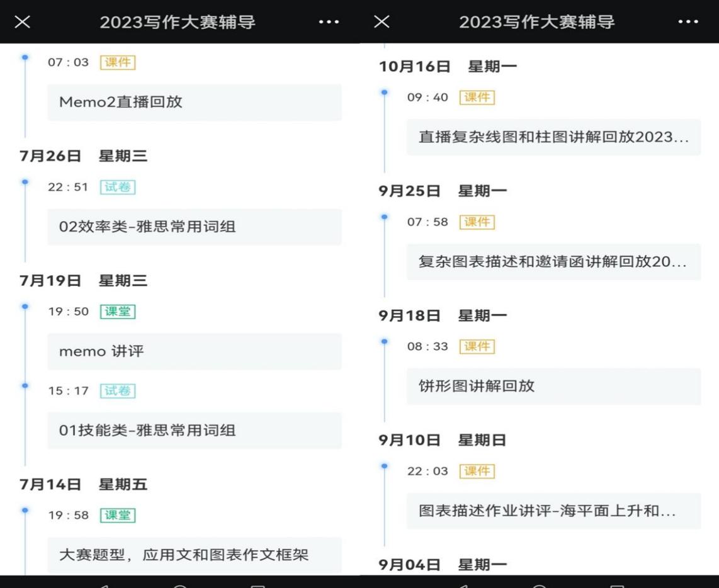Viewport: 719px width, 588px height.
Task: Open 02效率类-雅思常用词组 test paper
Action: tap(194, 227)
